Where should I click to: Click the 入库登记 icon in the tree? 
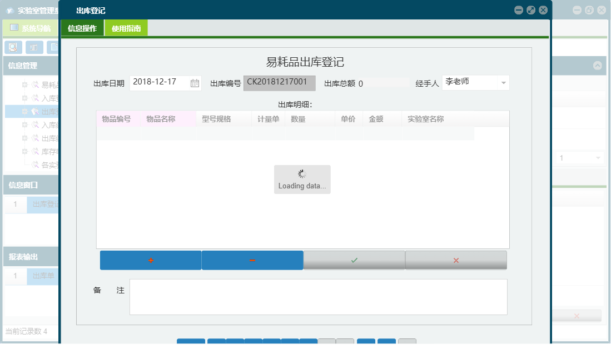[x=34, y=98]
